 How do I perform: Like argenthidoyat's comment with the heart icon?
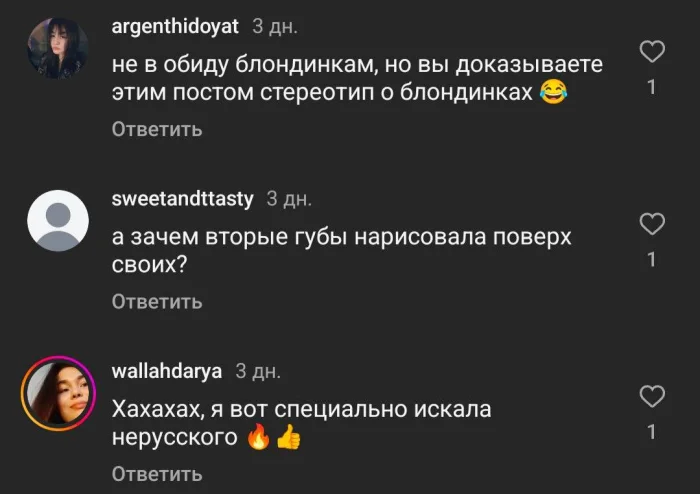pyautogui.click(x=652, y=51)
